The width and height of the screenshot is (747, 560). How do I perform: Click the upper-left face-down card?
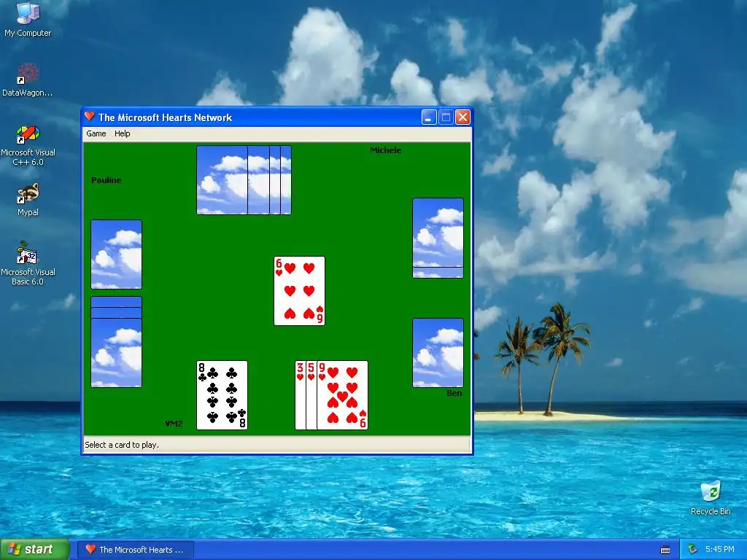point(116,254)
